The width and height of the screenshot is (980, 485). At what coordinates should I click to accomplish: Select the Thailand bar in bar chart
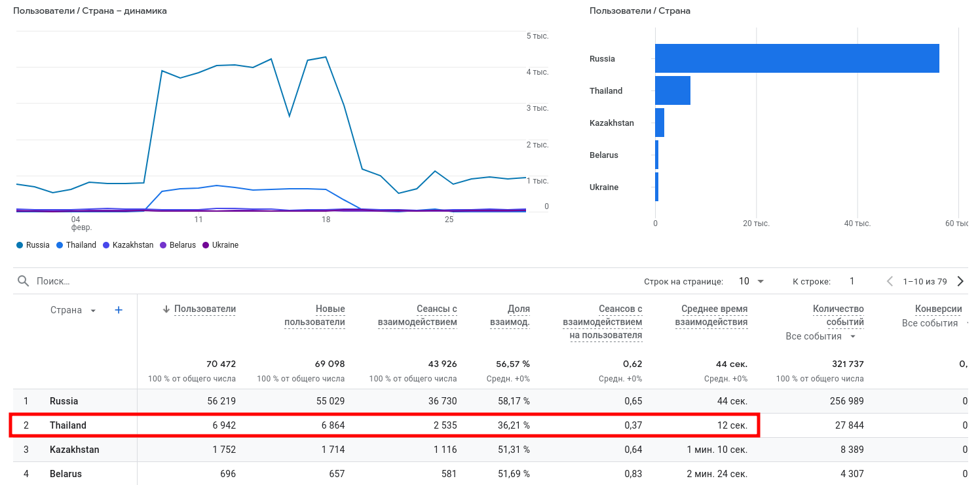click(x=673, y=90)
